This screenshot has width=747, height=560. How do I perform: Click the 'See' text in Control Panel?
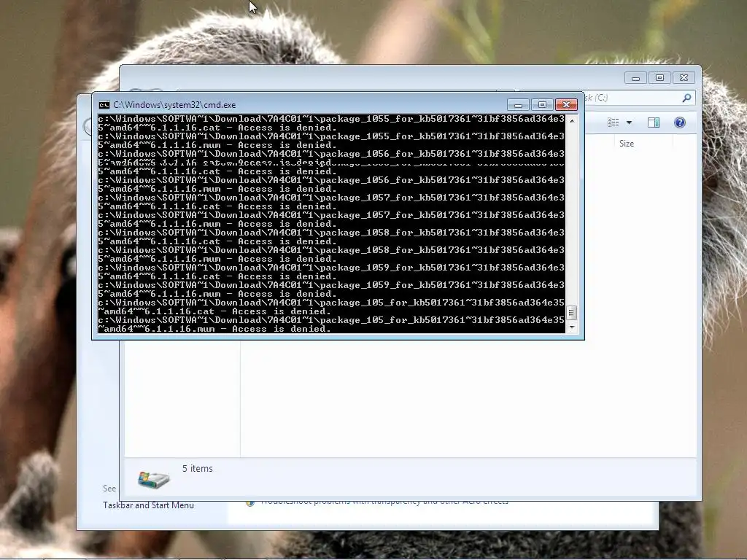[109, 489]
